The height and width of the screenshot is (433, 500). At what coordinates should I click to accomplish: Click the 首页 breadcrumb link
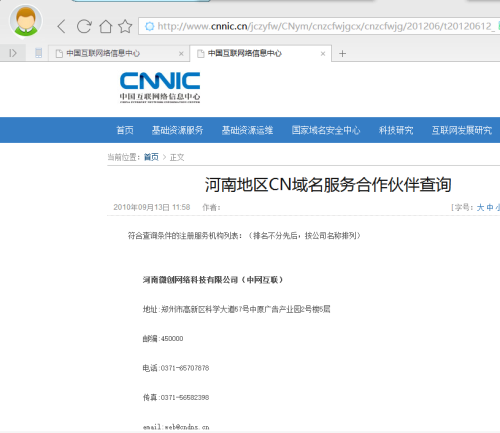(x=151, y=157)
